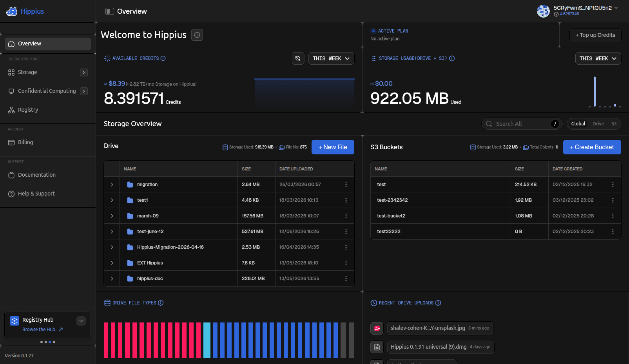Click the last gray bar in Drive File Types
The width and height of the screenshot is (629, 364).
coord(352,340)
